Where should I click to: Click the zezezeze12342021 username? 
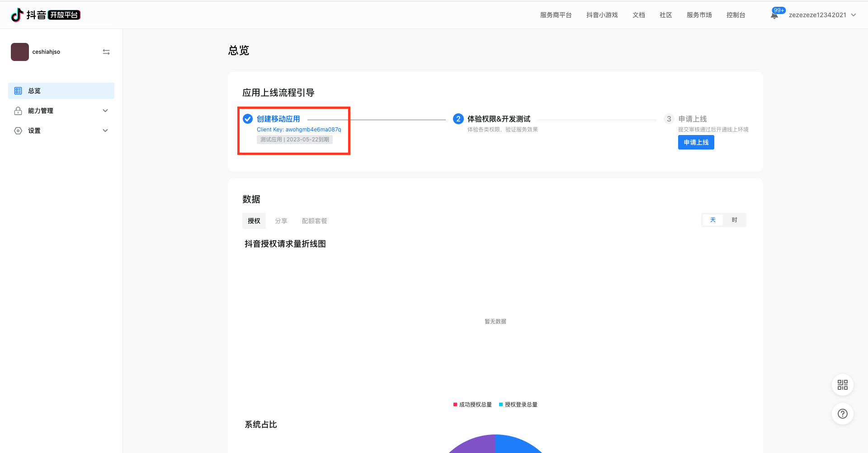pyautogui.click(x=817, y=15)
